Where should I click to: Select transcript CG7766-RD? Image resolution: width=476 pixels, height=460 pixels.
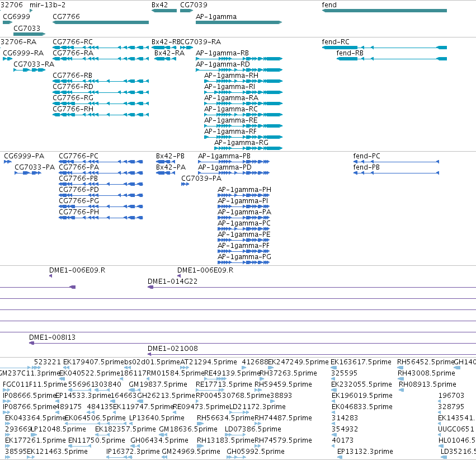73,87
